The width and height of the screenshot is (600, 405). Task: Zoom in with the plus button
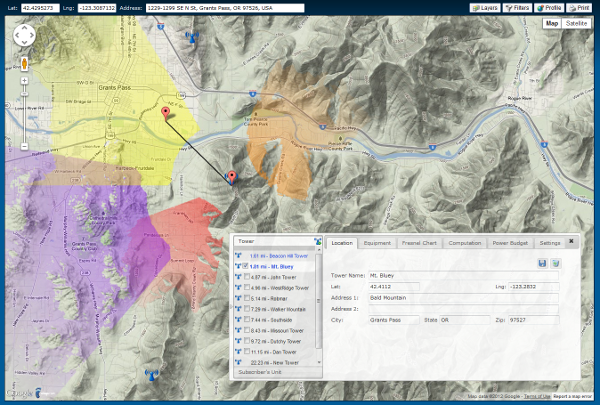[x=24, y=80]
